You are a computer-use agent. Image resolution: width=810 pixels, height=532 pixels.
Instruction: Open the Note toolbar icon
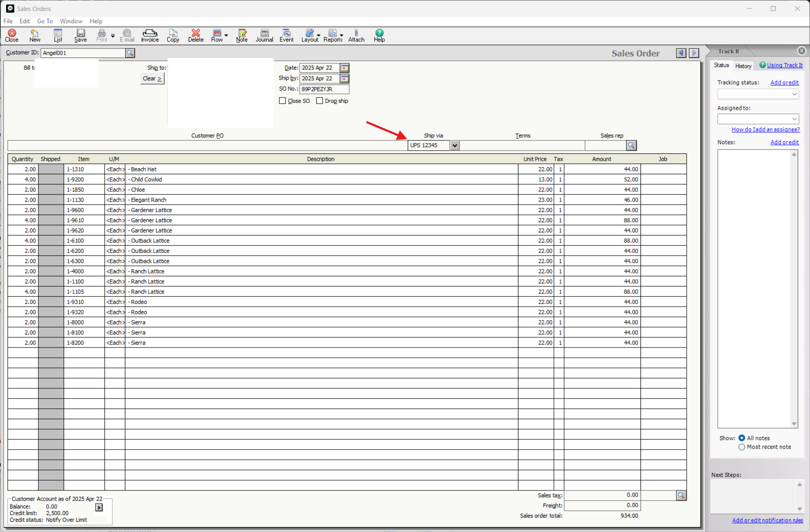pyautogui.click(x=242, y=36)
